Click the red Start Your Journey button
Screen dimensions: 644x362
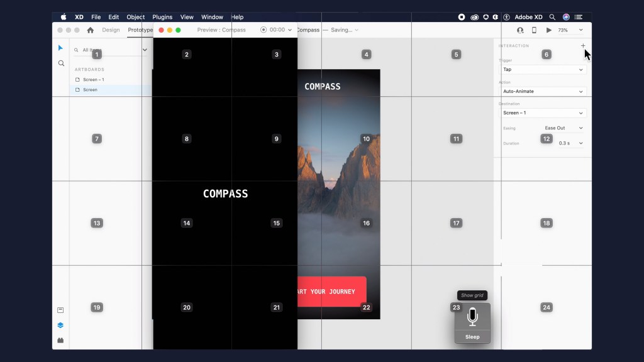(331, 292)
